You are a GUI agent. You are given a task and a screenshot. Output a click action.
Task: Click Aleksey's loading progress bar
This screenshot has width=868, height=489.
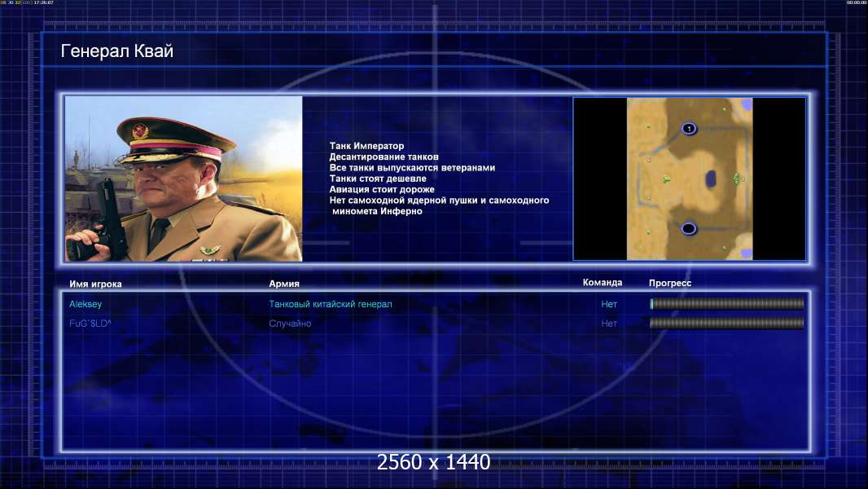727,303
